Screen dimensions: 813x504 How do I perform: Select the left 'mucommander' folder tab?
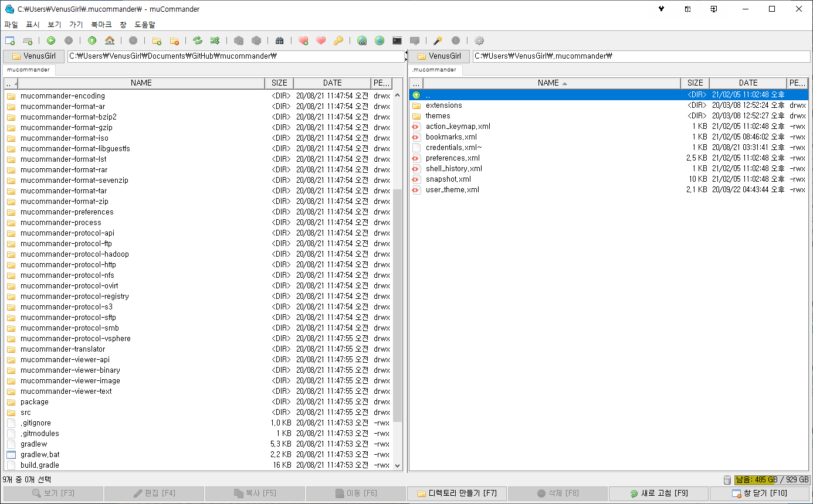coord(29,70)
